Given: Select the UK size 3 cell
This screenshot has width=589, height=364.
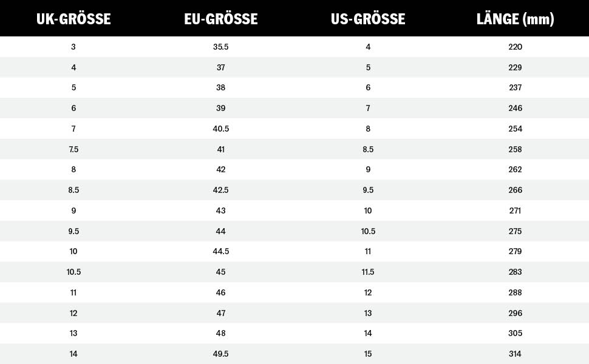Looking at the screenshot, I should point(73,47).
